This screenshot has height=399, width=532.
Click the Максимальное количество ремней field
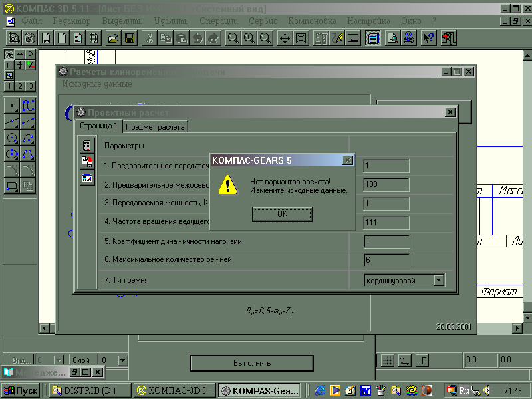[x=386, y=261]
